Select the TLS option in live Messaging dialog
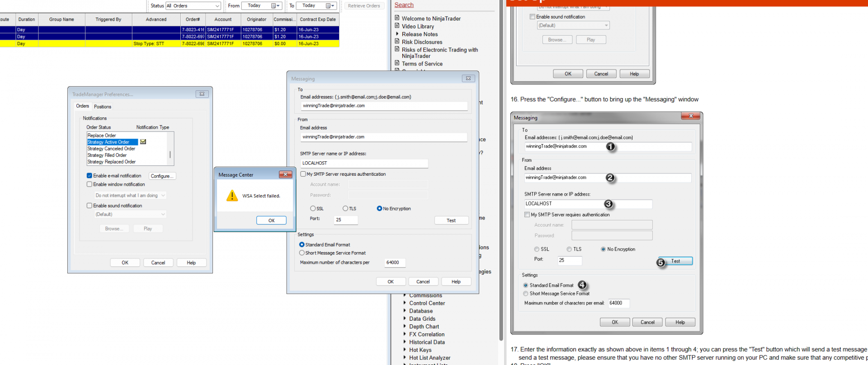Viewport: 868px width, 365px height. pos(345,209)
